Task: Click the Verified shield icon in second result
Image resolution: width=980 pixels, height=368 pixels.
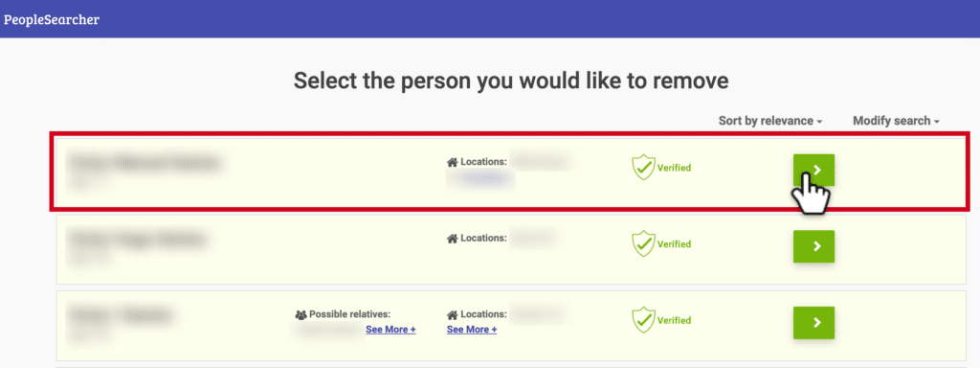Action: [642, 244]
